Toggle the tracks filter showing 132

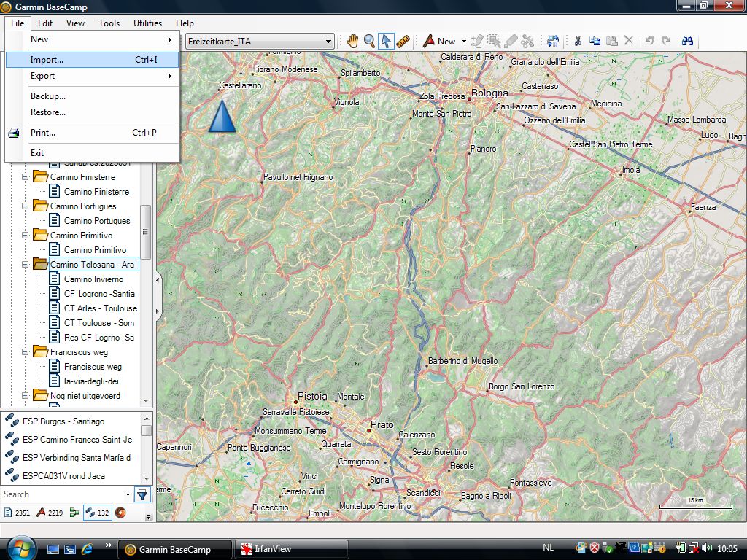[x=97, y=513]
